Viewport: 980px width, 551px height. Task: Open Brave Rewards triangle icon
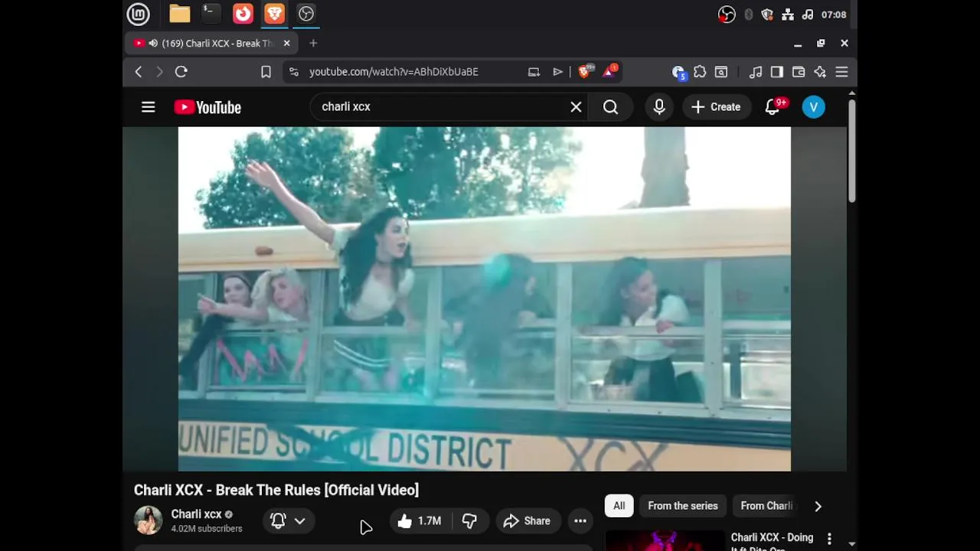click(610, 72)
